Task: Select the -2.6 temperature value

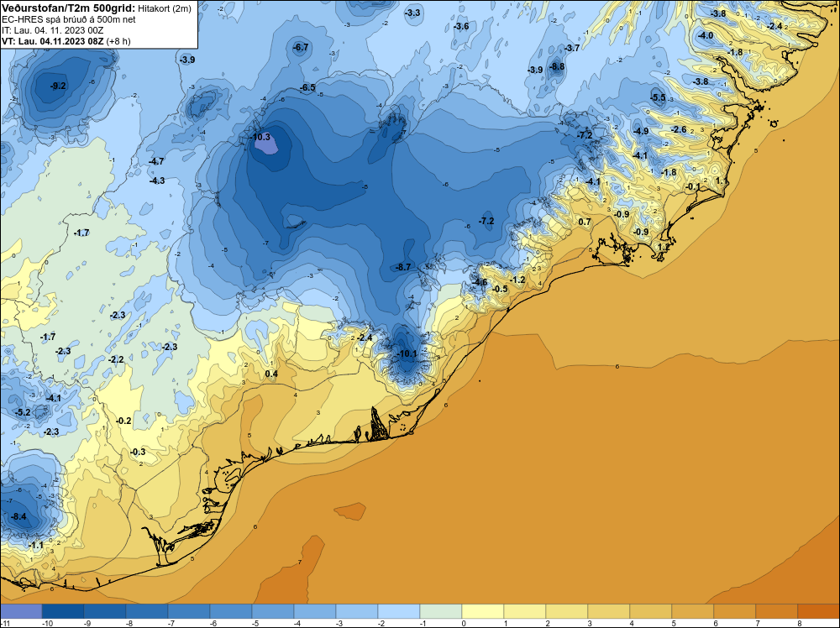Action: coord(679,129)
